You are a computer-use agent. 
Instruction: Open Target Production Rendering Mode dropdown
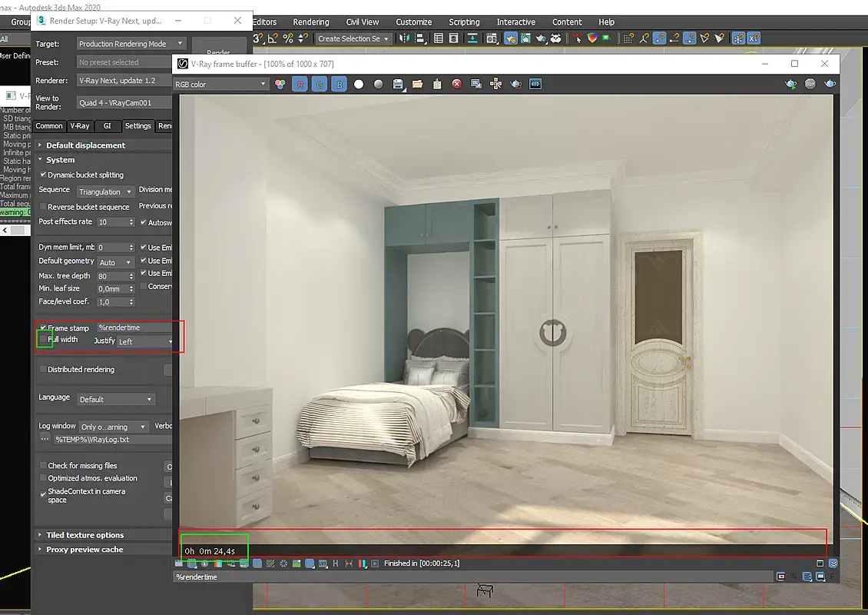[131, 44]
